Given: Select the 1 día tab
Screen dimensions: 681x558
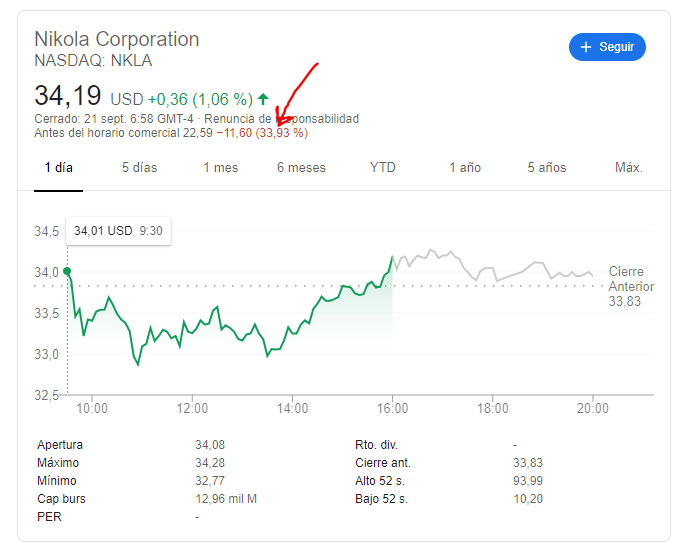Looking at the screenshot, I should [59, 168].
